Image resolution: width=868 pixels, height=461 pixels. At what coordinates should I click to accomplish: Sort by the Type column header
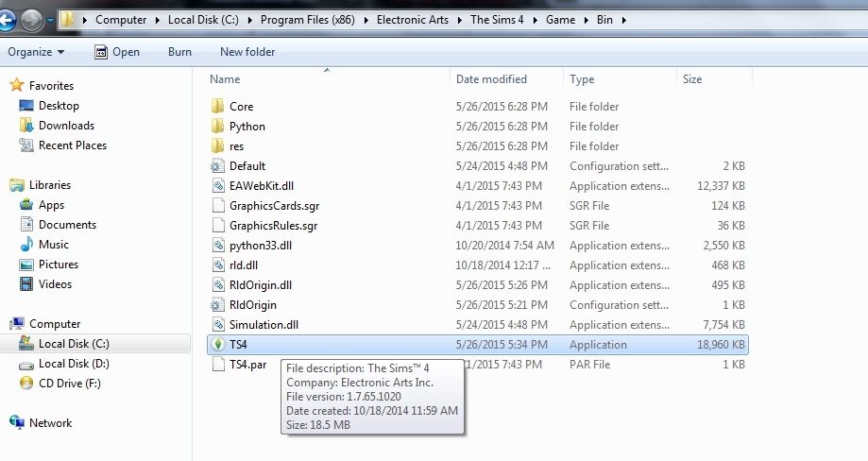click(582, 79)
